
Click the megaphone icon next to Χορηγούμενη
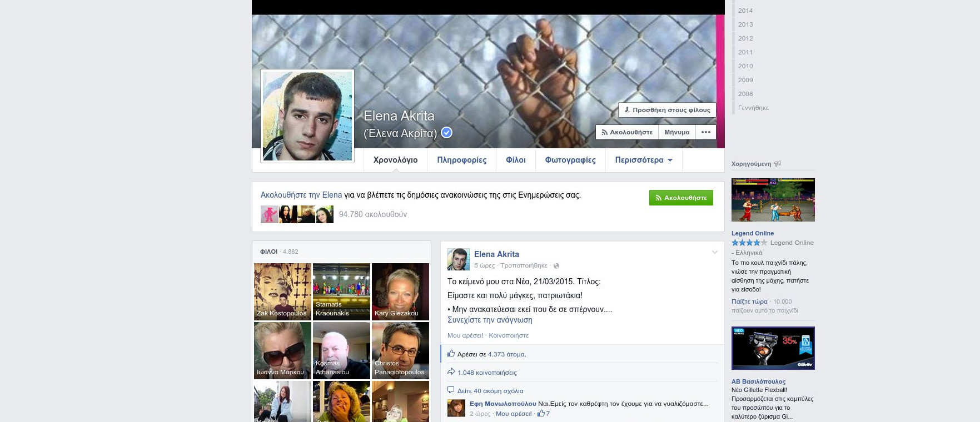pyautogui.click(x=778, y=163)
